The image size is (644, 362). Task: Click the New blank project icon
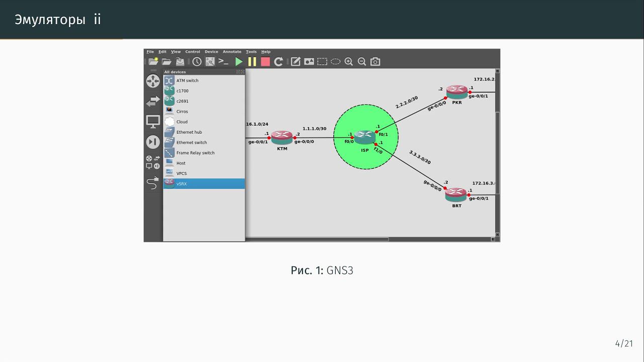[x=153, y=61]
